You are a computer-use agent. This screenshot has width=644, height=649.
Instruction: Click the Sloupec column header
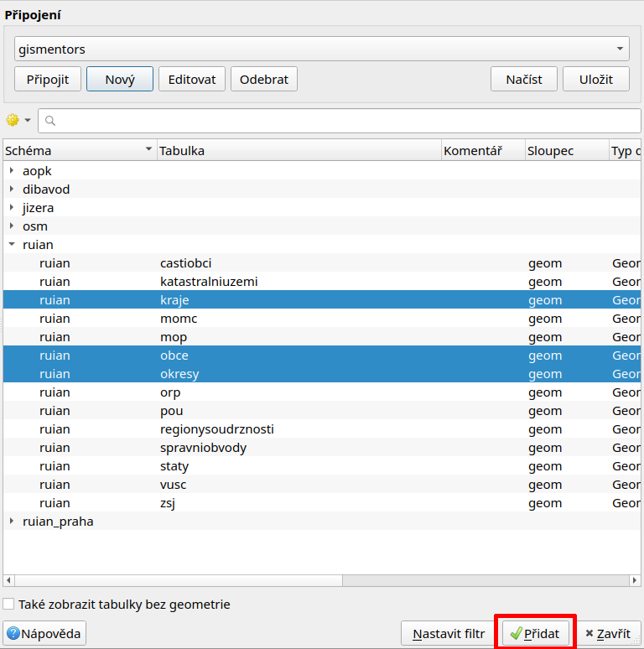[567, 150]
